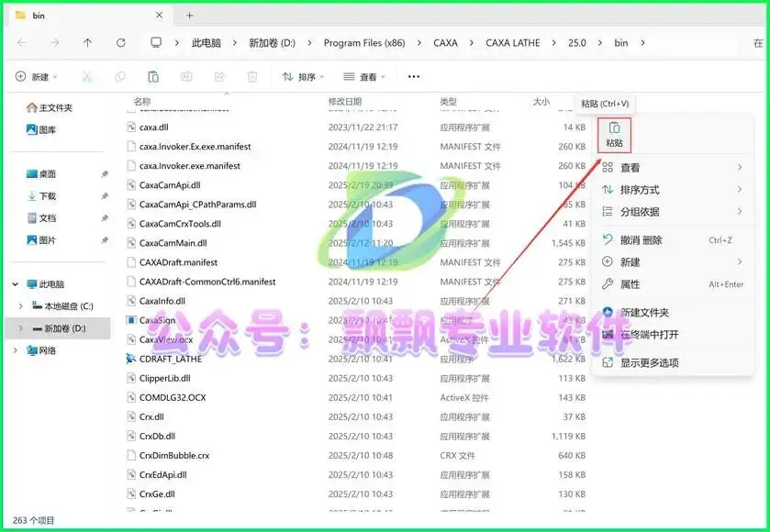
Task: Click 此电脑 in the breadcrumb path
Action: [206, 43]
